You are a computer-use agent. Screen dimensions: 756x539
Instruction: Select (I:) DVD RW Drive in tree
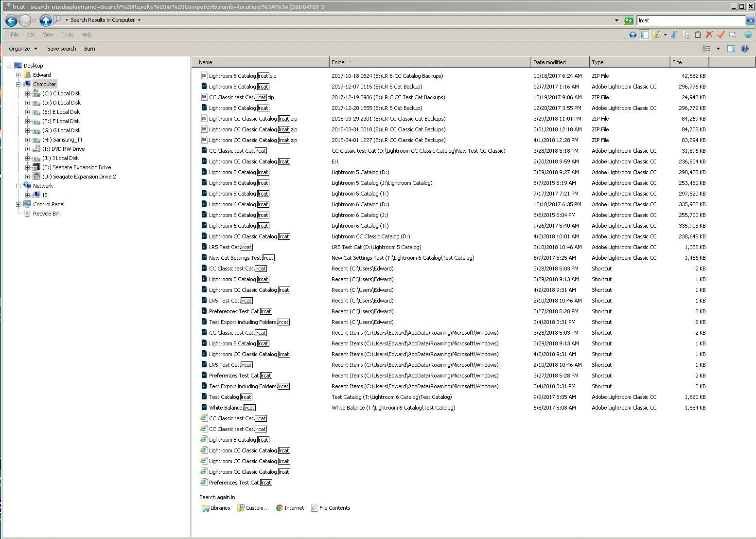click(63, 149)
